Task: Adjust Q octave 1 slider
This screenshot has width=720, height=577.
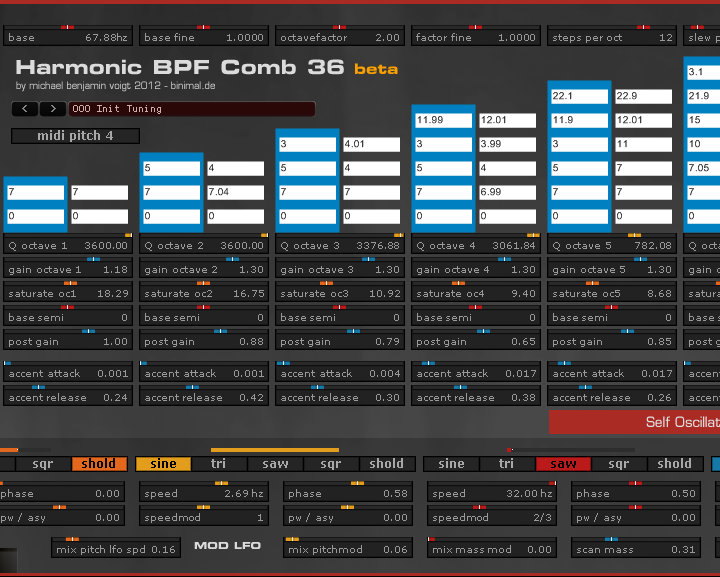Action: click(68, 244)
